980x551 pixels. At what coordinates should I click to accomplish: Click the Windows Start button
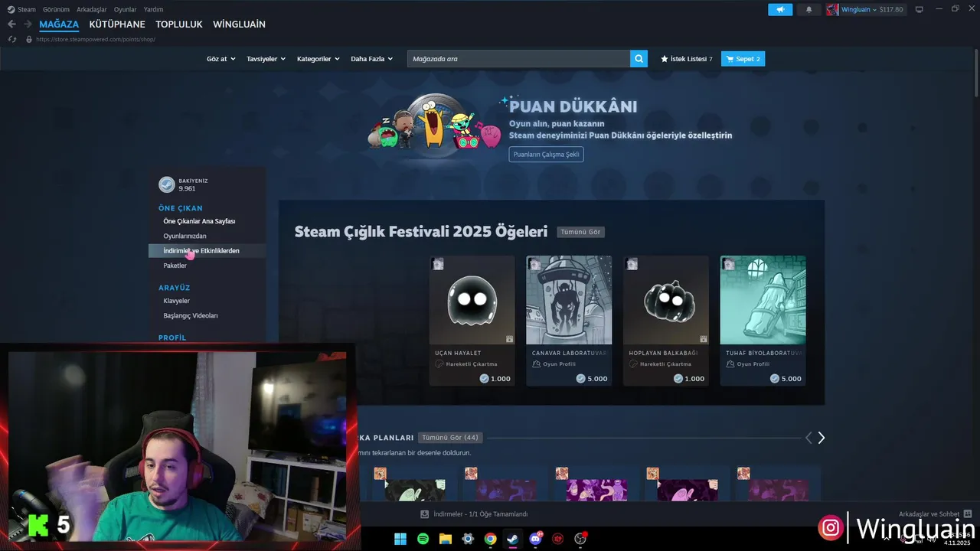coord(400,539)
